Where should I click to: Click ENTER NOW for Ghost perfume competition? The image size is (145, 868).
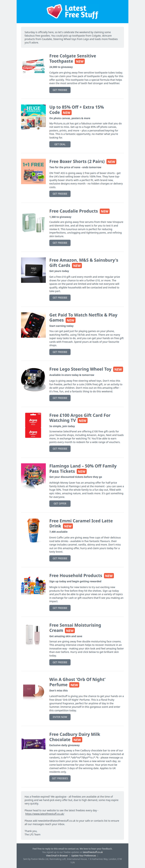pyautogui.click(x=60, y=717)
